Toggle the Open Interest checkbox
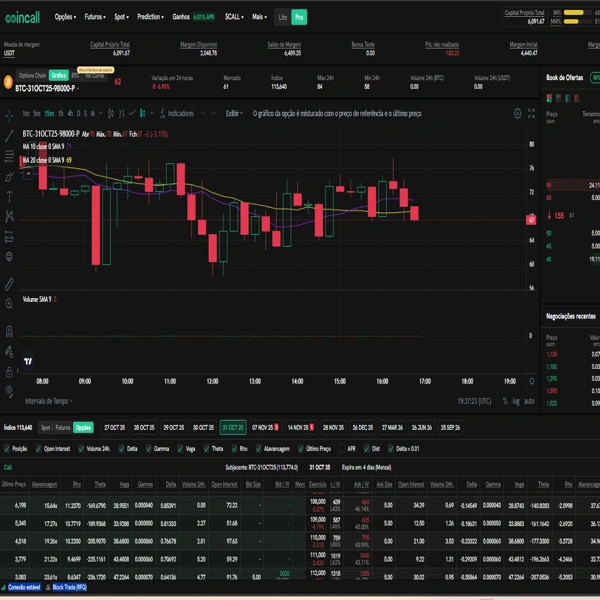This screenshot has height=600, width=600. (38, 449)
